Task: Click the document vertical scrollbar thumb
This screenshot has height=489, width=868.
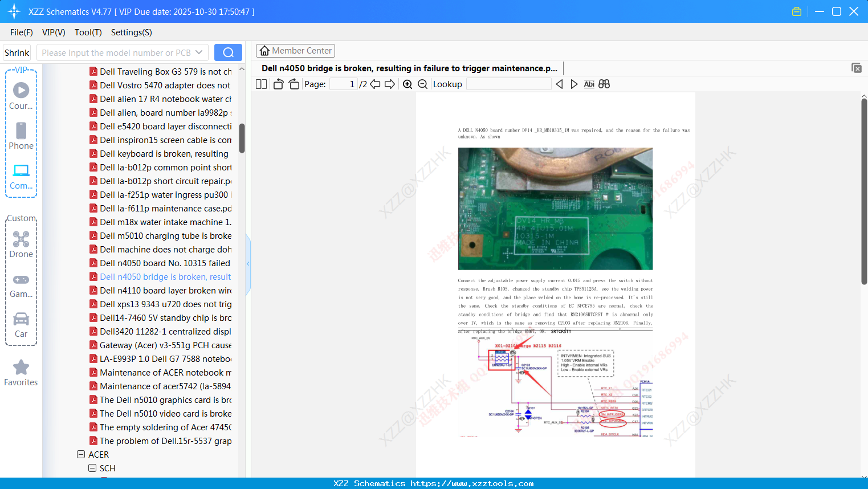Action: 864,191
